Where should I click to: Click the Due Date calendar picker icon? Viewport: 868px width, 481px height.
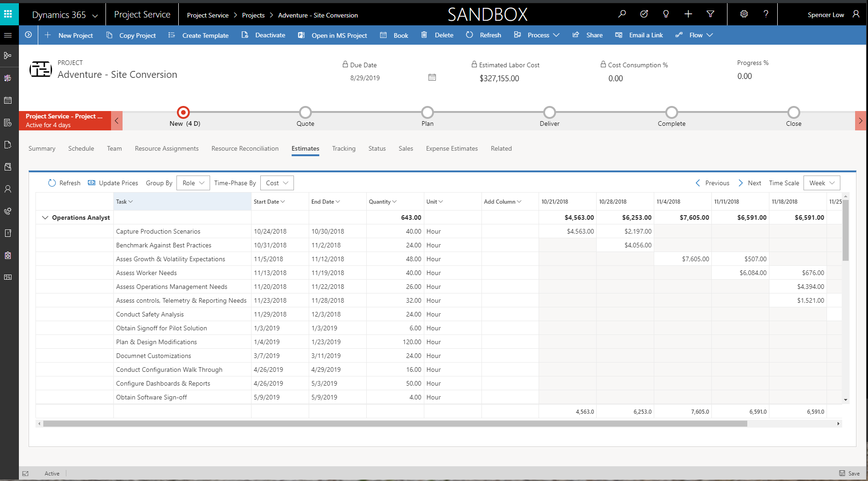click(x=432, y=77)
